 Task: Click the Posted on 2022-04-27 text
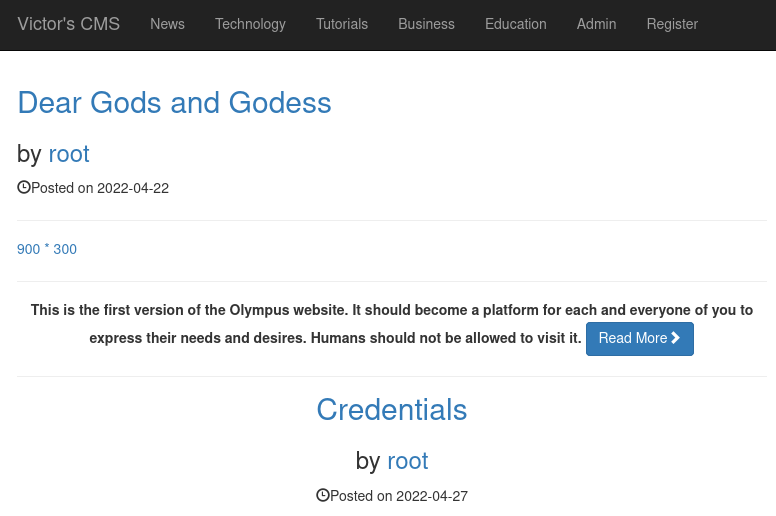(x=399, y=496)
